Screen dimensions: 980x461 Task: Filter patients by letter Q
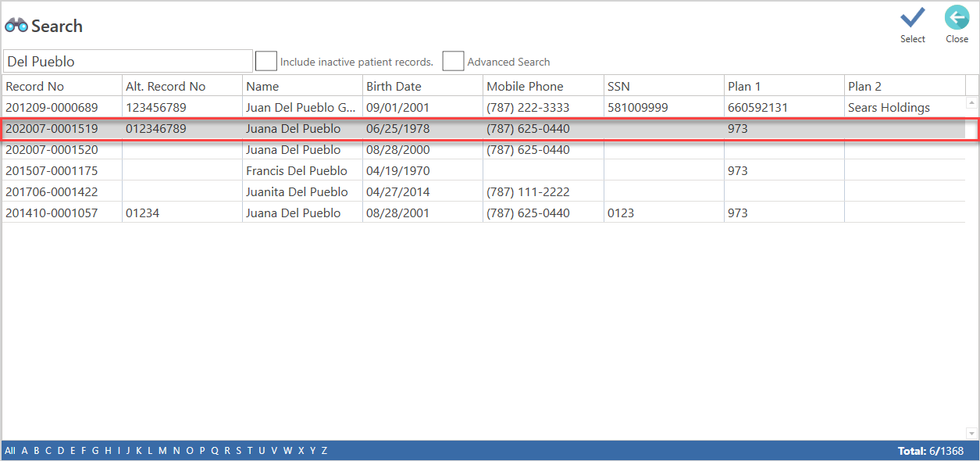pyautogui.click(x=215, y=451)
